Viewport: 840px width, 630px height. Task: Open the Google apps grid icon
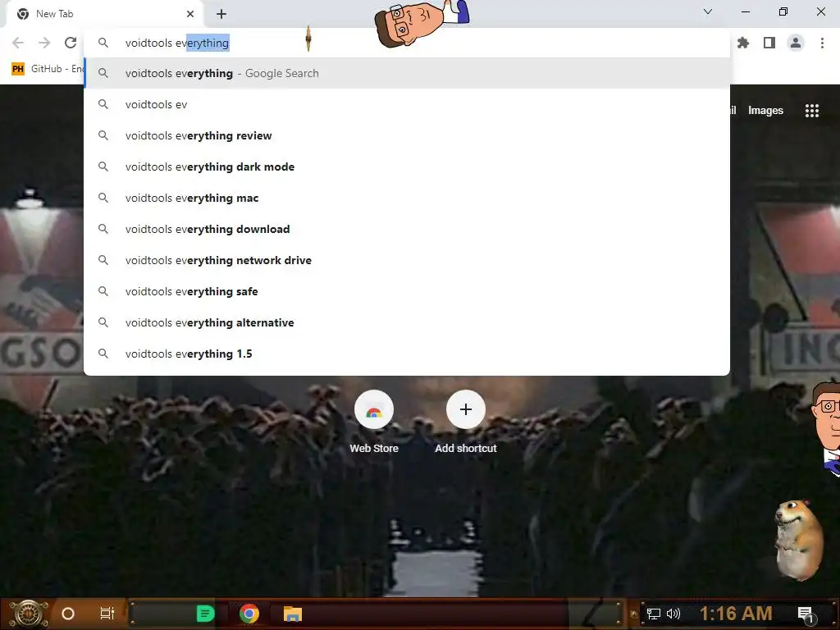click(x=811, y=111)
